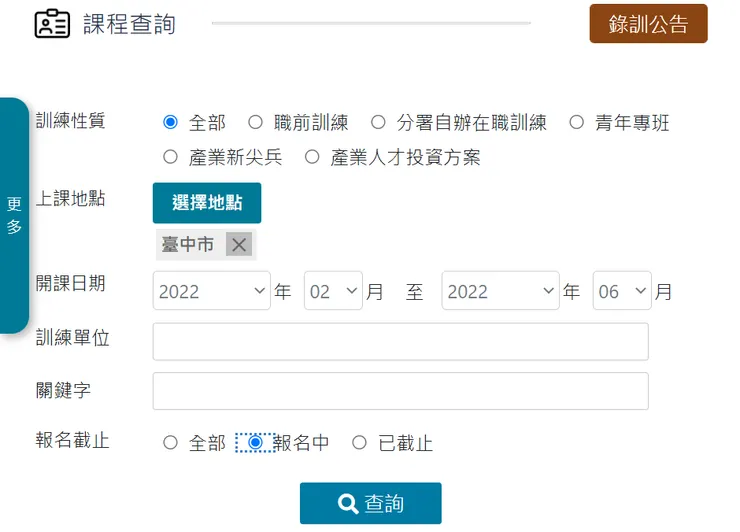Open the start year dropdown

click(212, 291)
